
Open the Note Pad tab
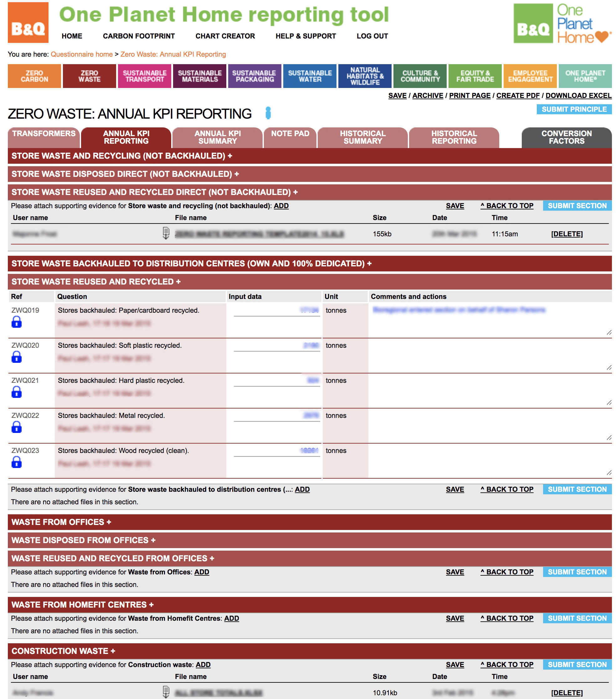tap(290, 137)
